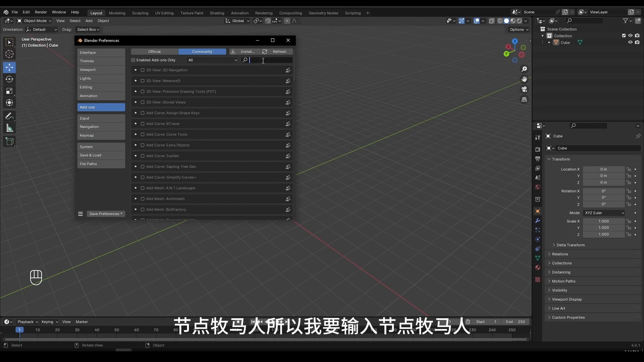Screen dimensions: 644x362
Task: Click the Scale X value slider field
Action: [603, 221]
